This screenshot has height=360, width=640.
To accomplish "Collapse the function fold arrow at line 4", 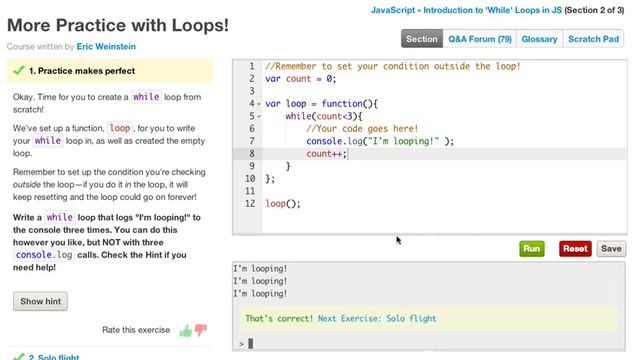I will [259, 104].
